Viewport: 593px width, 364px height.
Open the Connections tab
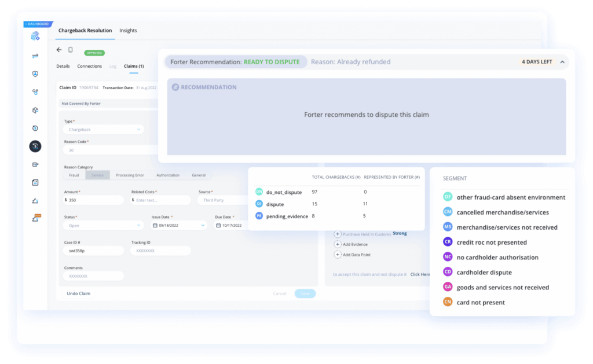[90, 66]
